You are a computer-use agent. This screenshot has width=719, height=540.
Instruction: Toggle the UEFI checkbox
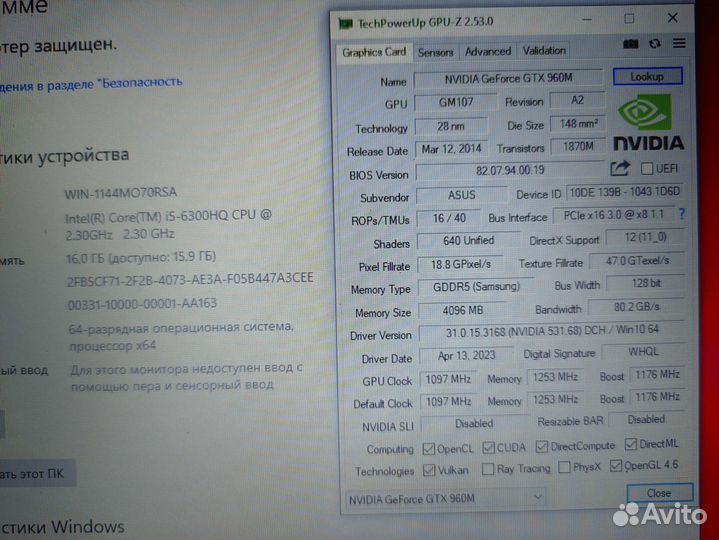click(647, 168)
